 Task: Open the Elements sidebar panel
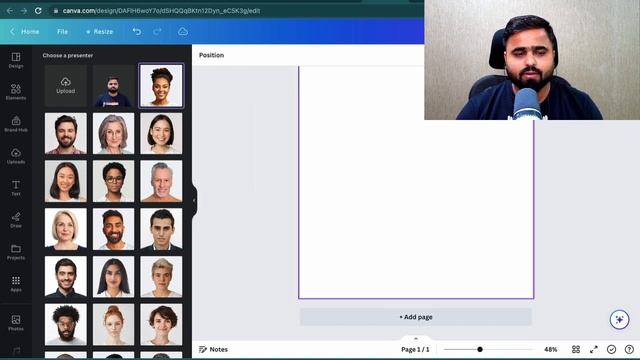click(16, 92)
